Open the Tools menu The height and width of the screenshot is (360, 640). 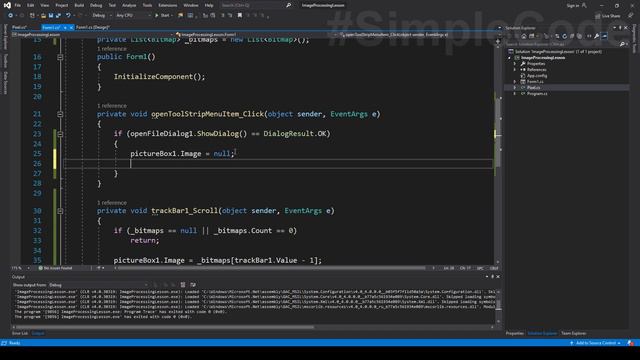click(x=147, y=5)
